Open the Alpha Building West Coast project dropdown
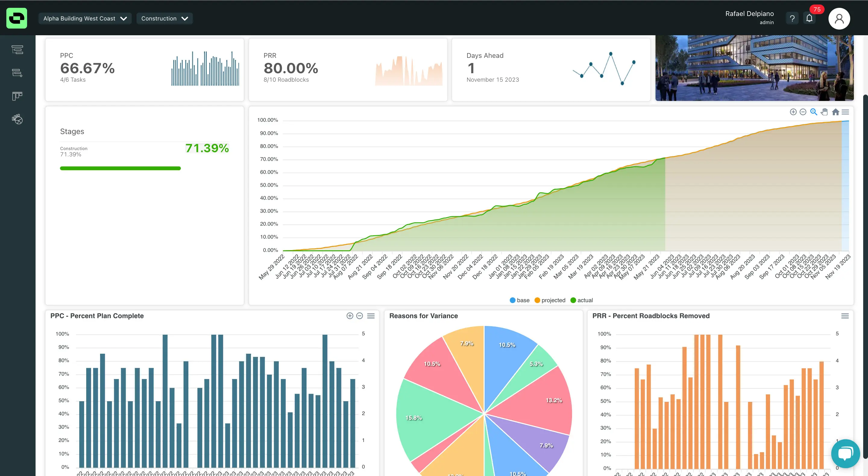Screen dimensions: 868x476 click(x=85, y=19)
